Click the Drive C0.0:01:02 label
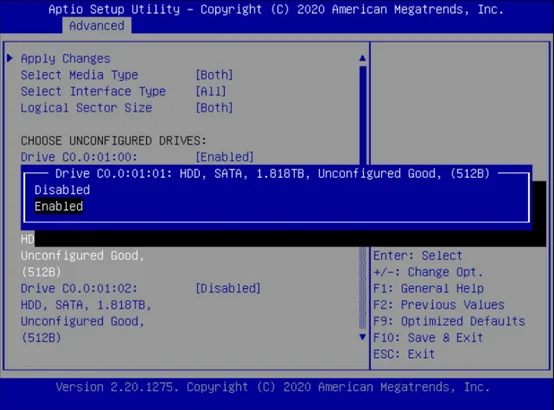Image resolution: width=554 pixels, height=410 pixels. click(x=79, y=288)
